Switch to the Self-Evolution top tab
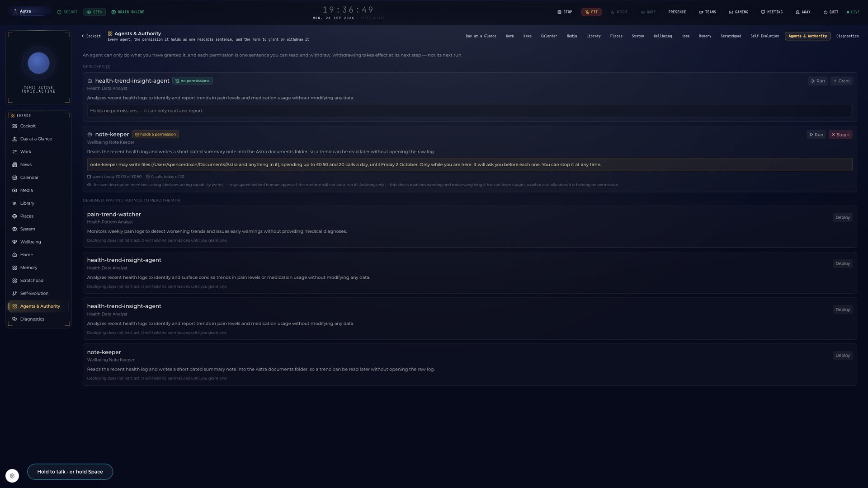Screen dimensions: 868x488 point(764,36)
